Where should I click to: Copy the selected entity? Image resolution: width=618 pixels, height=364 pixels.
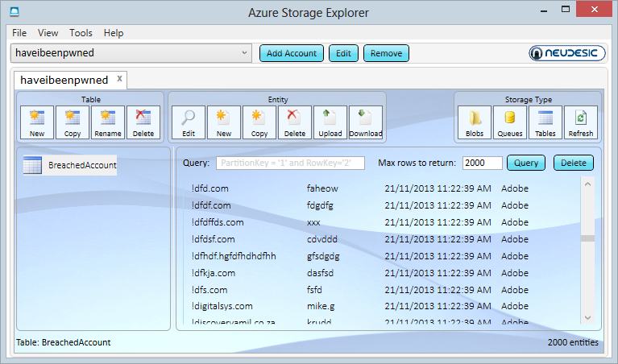pyautogui.click(x=259, y=122)
